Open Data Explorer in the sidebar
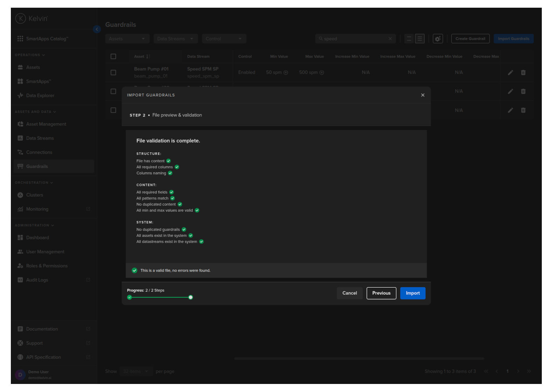Viewport: 553px width, 392px height. click(40, 96)
